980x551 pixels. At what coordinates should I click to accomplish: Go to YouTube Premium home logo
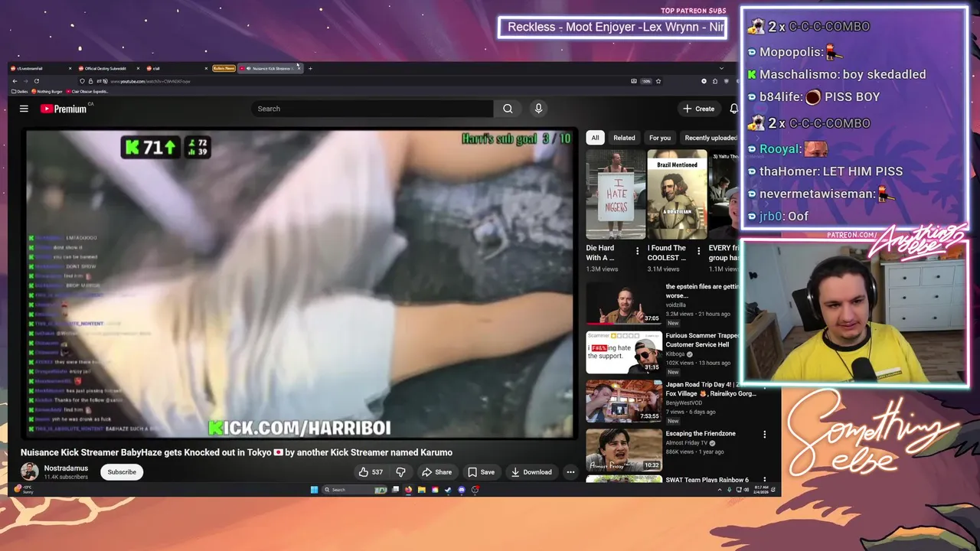64,109
